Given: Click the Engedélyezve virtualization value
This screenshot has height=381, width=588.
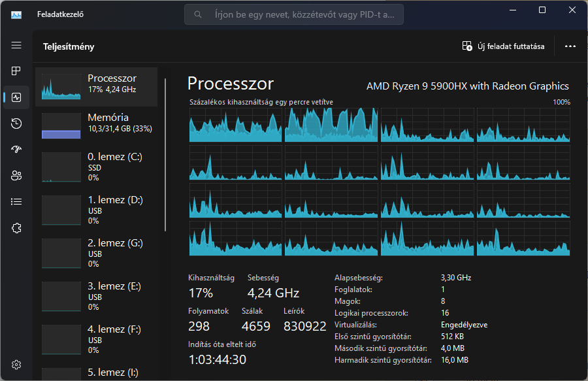Looking at the screenshot, I should [465, 325].
